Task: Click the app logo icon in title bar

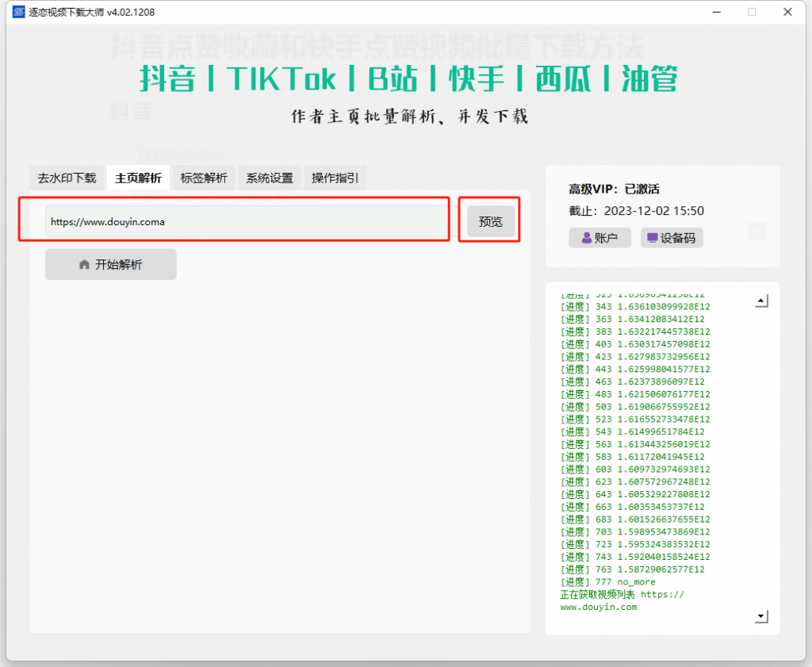Action: (19, 12)
